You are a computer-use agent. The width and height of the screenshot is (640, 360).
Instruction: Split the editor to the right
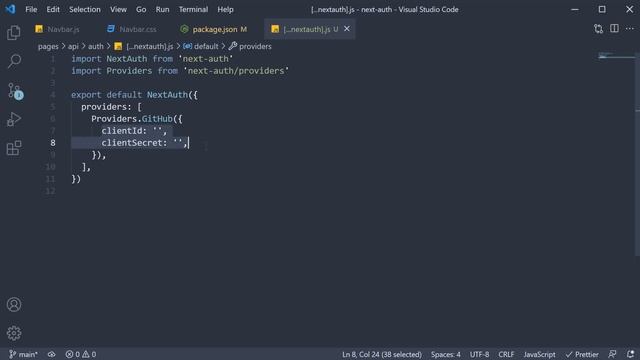[614, 29]
